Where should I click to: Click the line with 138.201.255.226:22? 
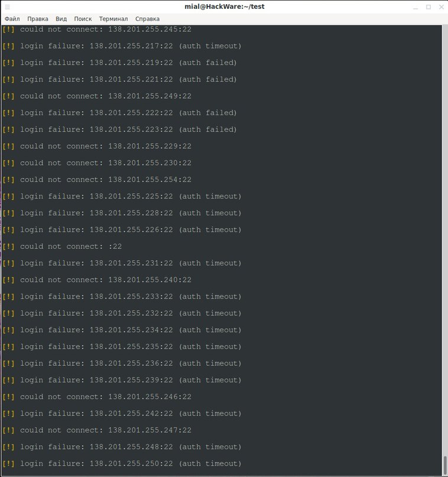tap(122, 230)
